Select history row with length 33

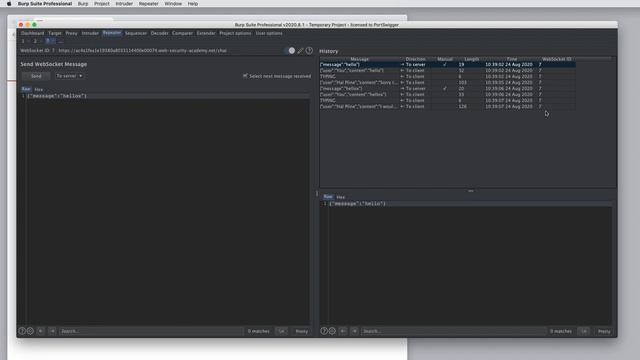click(x=448, y=94)
